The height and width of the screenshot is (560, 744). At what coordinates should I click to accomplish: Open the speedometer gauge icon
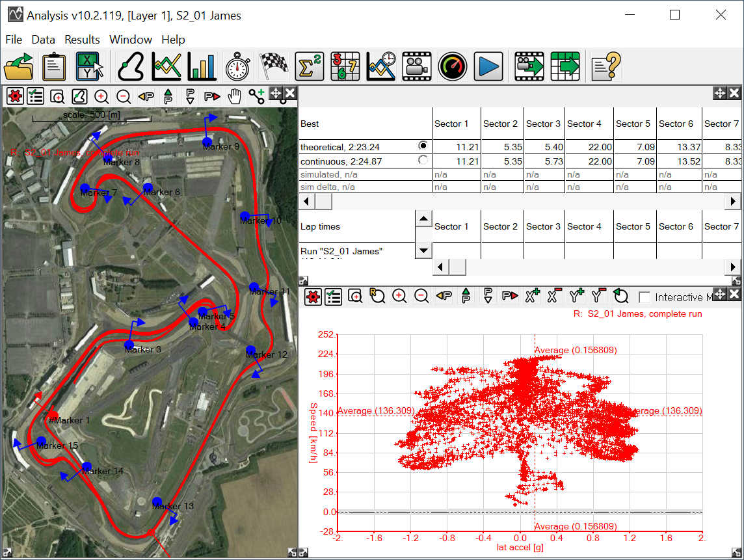tap(453, 66)
